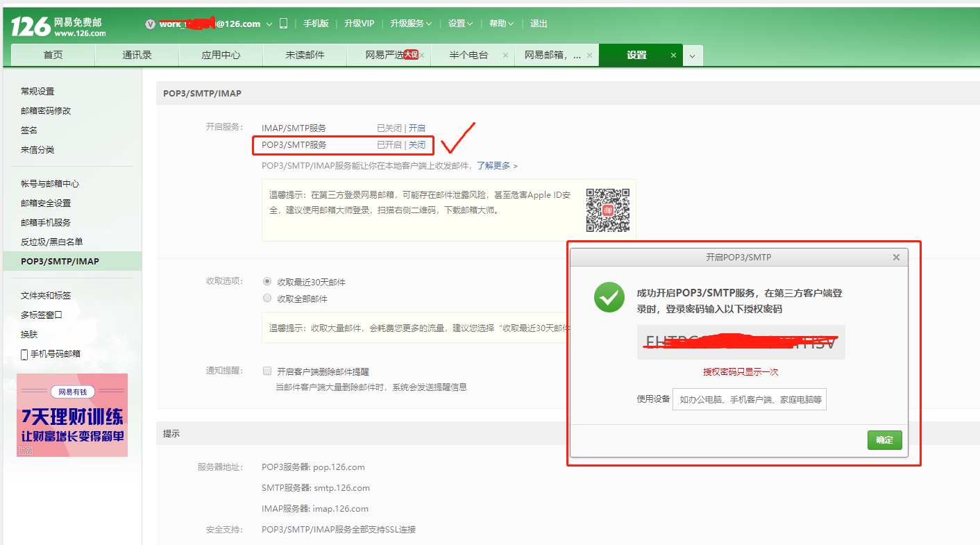Close the 半个电台 tab
Viewport: 980px width, 545px height.
click(x=505, y=53)
